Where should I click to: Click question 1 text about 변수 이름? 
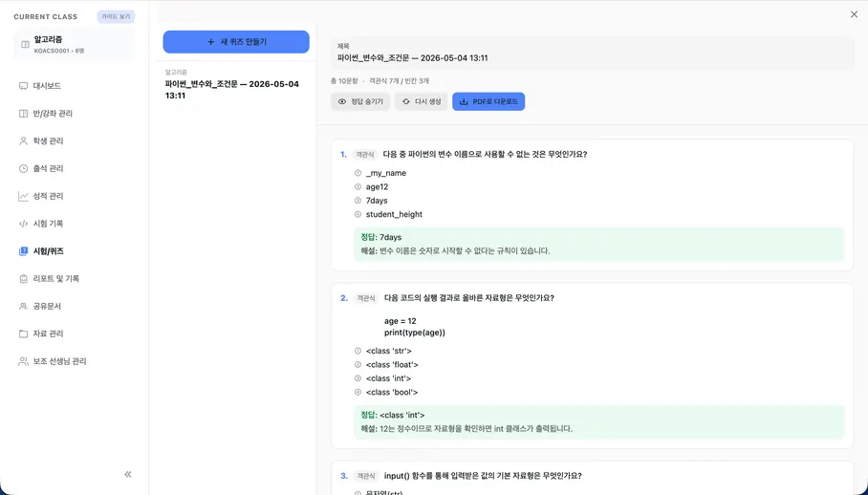(485, 154)
